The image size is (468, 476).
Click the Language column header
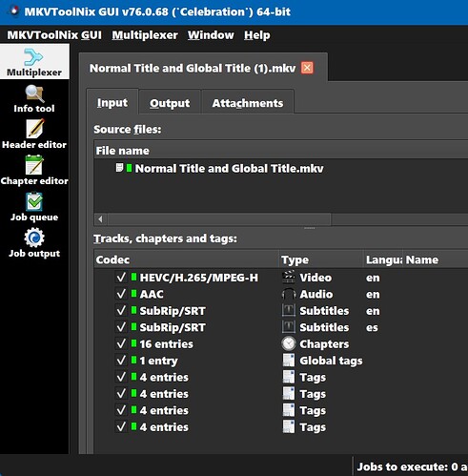point(383,259)
